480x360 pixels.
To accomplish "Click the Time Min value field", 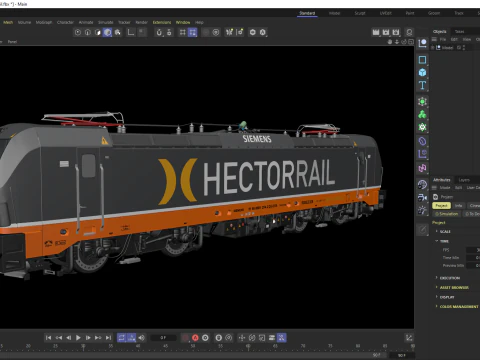I will point(473,258).
